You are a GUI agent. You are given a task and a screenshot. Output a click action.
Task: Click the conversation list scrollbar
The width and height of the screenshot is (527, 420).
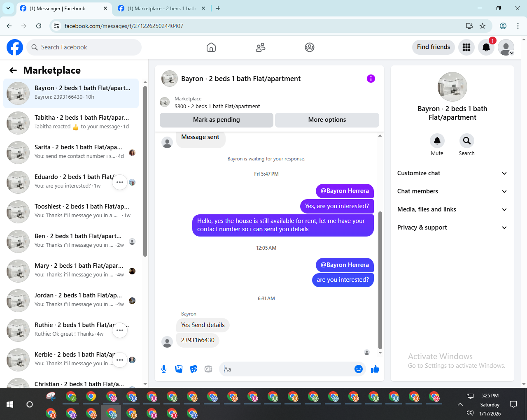point(145,171)
